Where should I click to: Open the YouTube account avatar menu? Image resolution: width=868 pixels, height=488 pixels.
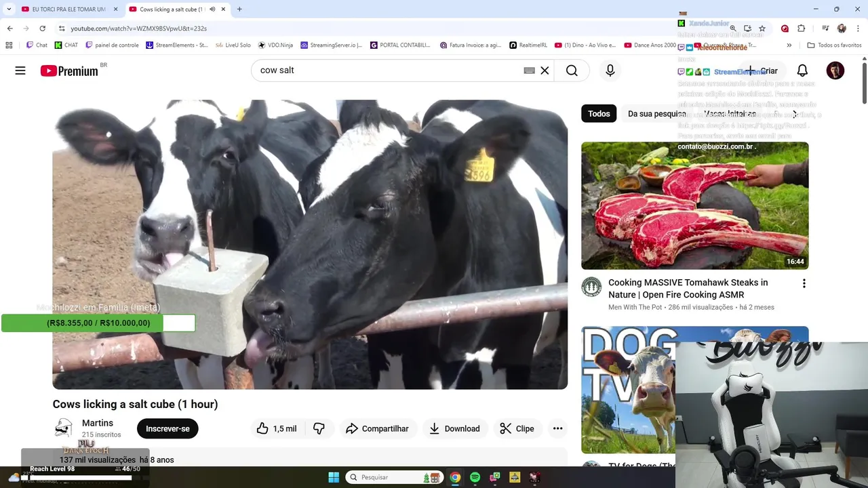[x=835, y=70]
